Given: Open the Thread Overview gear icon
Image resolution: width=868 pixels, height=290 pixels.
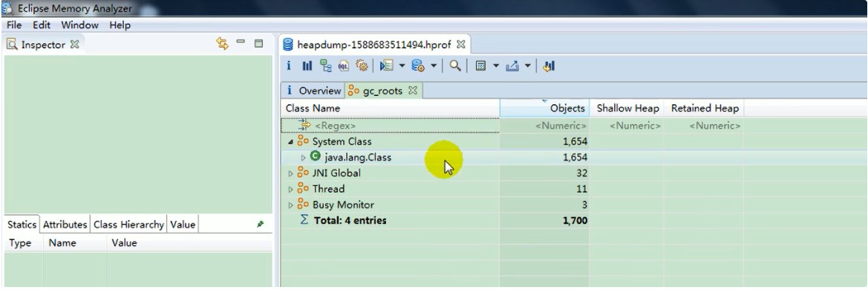Looking at the screenshot, I should [362, 66].
